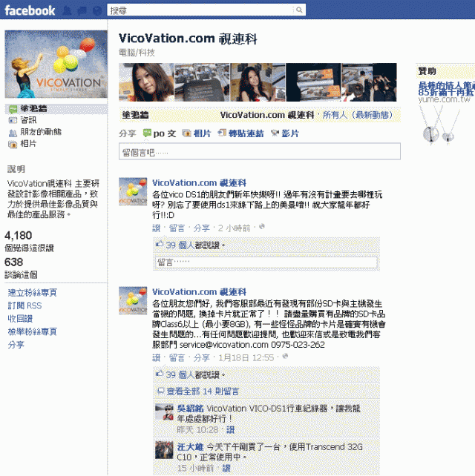Open second photo strip thumbnail of product
Image resolution: width=475 pixels, height=476 pixels.
[202, 82]
